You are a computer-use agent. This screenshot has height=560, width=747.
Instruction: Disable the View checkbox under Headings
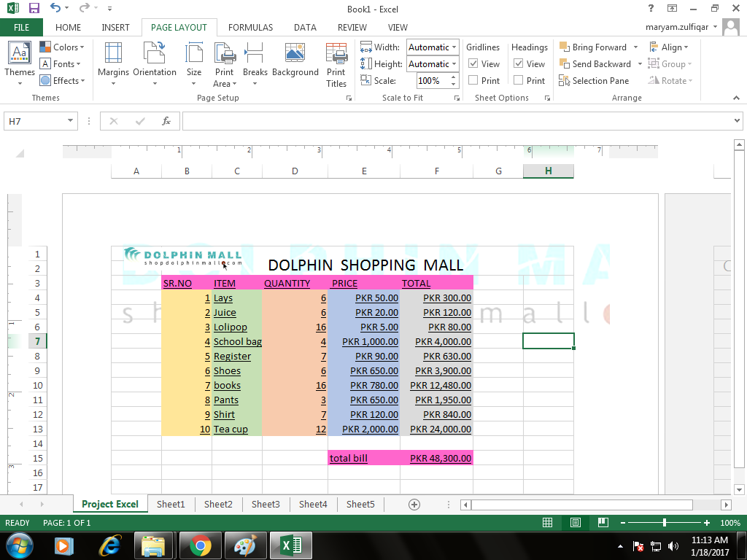[519, 63]
